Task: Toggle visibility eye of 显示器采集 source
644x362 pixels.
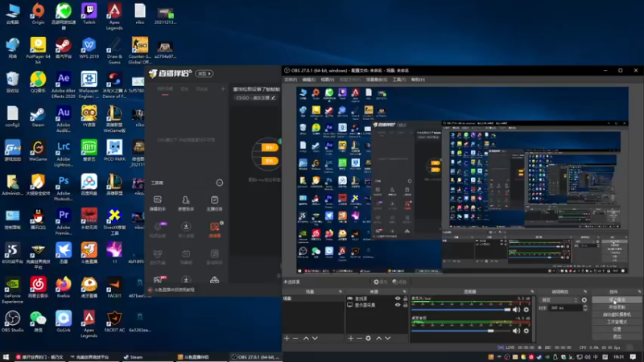Action: pos(397,305)
